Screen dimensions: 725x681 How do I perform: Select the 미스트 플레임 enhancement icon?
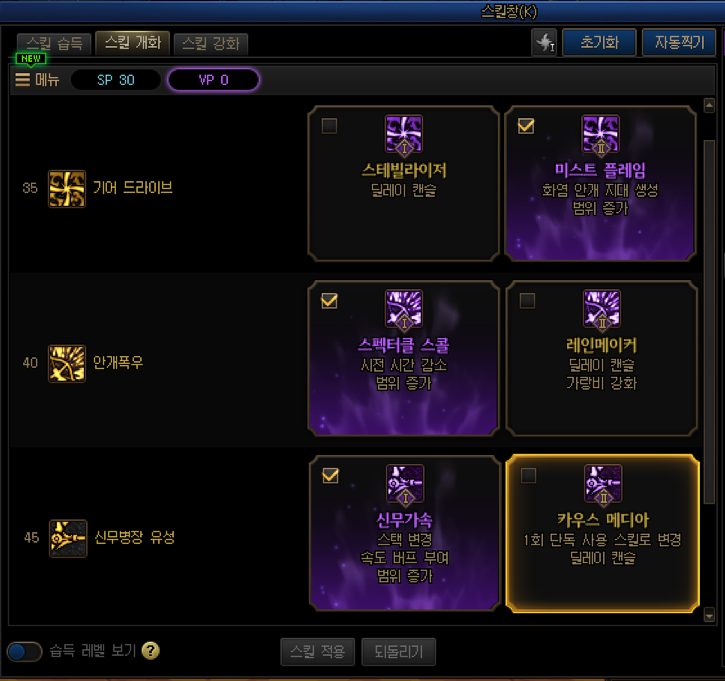point(601,134)
